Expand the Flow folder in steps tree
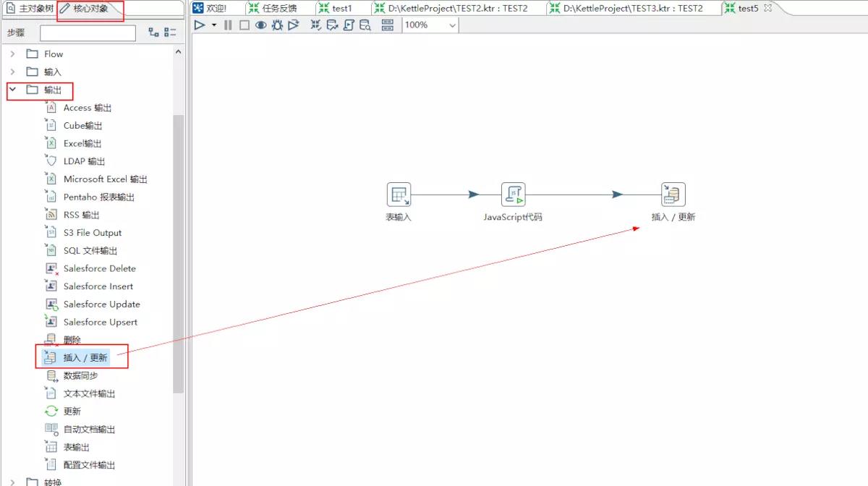The image size is (868, 486). (12, 54)
